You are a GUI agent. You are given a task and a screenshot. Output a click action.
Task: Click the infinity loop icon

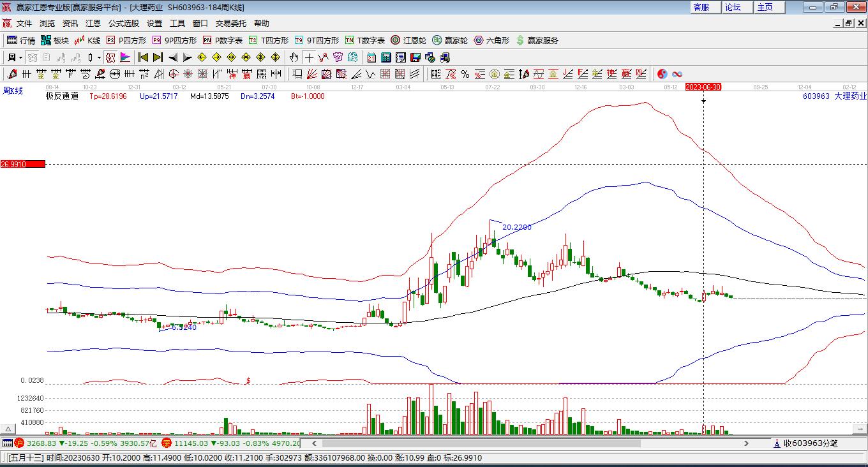tap(677, 74)
